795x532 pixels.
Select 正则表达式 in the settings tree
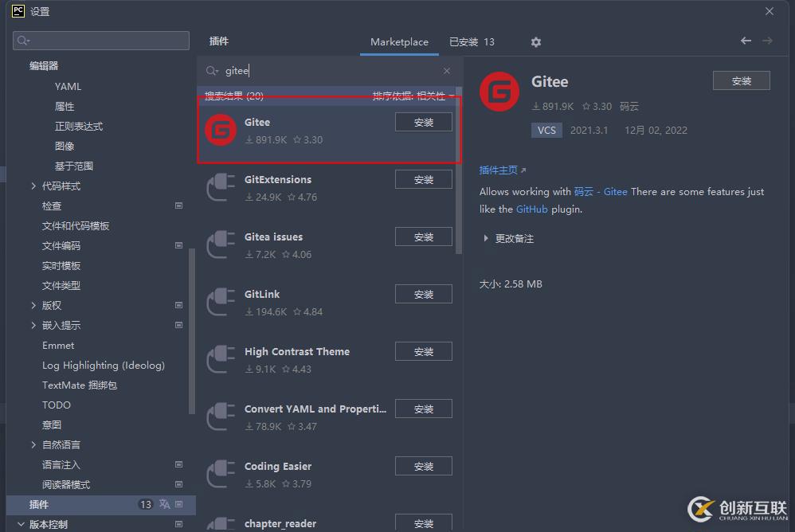coord(79,126)
